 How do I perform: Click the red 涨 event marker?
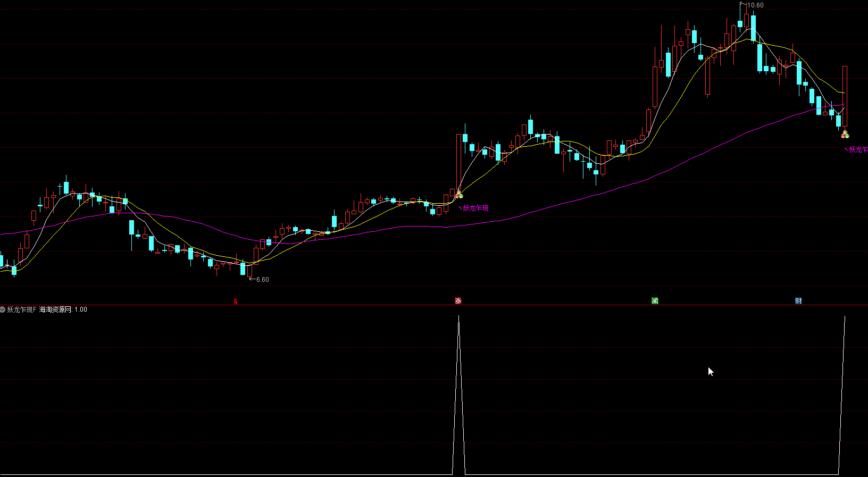[x=458, y=301]
